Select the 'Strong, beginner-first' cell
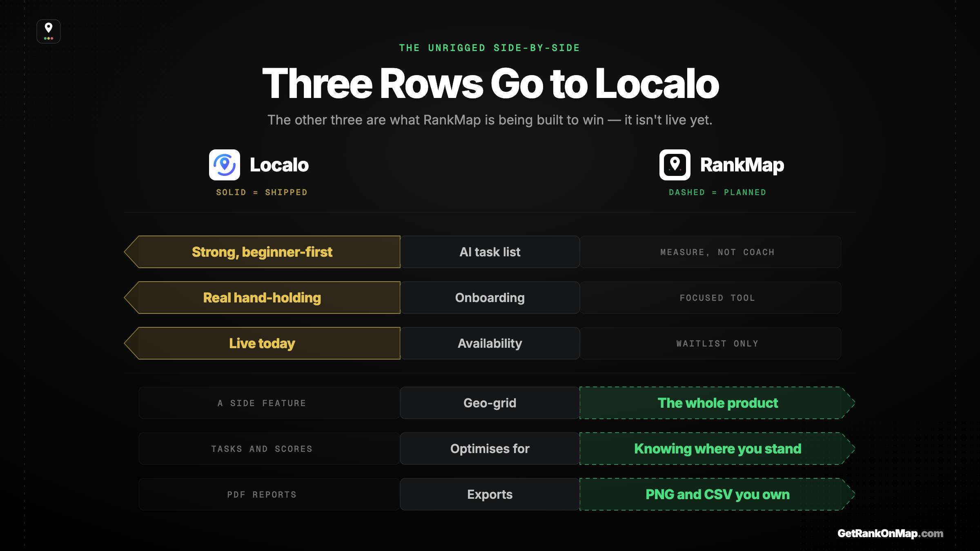980x551 pixels. [262, 252]
